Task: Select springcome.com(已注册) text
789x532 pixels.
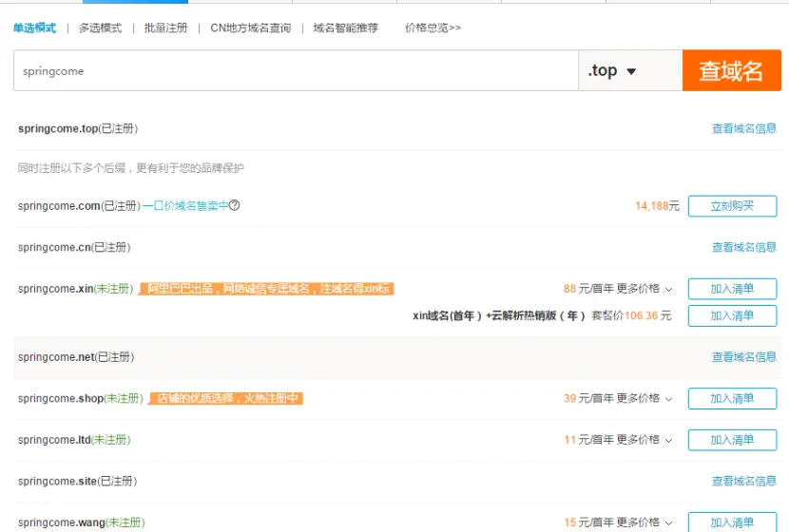Action: pyautogui.click(x=80, y=205)
